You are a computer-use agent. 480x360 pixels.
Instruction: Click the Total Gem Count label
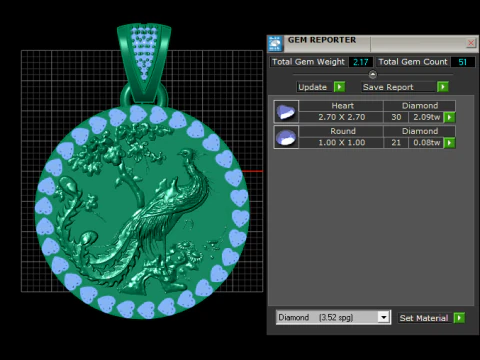click(413, 62)
